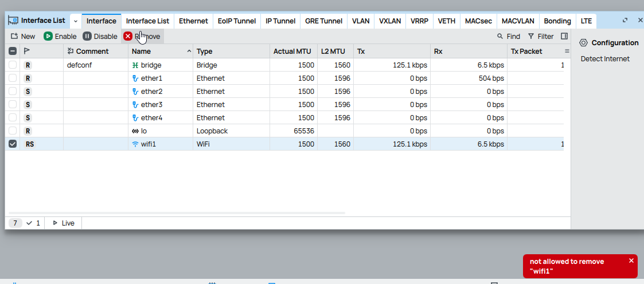Open the column options menu icon
The width and height of the screenshot is (644, 284).
[567, 52]
